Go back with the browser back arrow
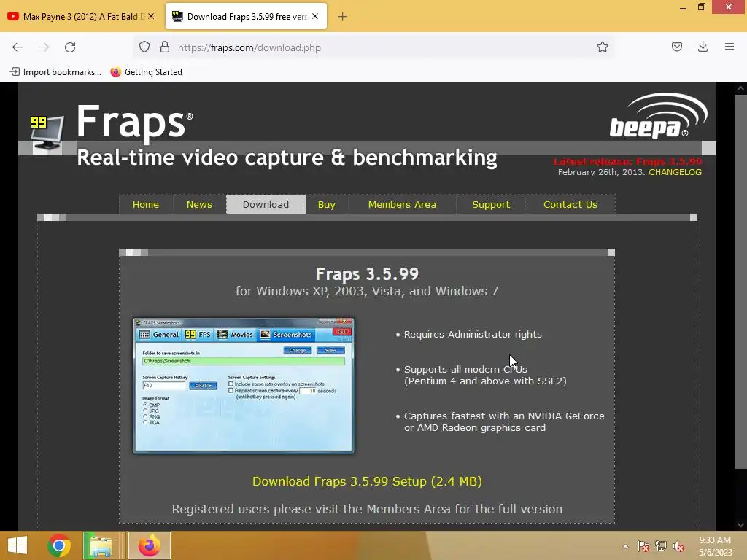This screenshot has height=560, width=747. [18, 47]
